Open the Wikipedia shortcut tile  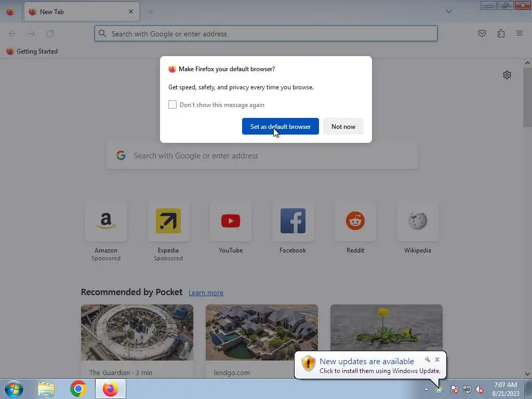(x=418, y=221)
